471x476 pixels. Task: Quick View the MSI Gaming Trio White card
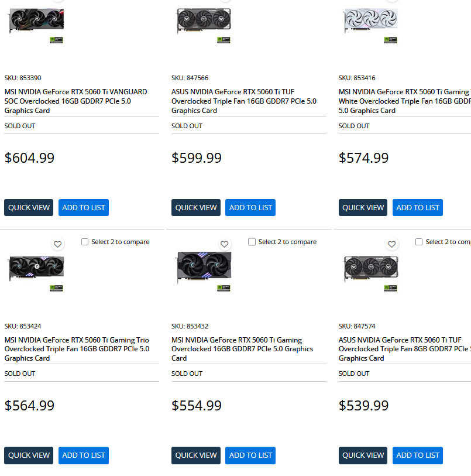[363, 207]
